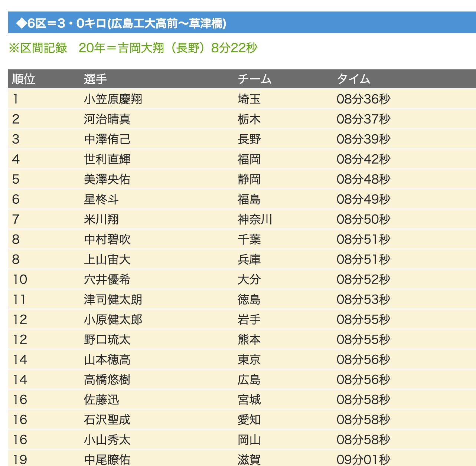Select runner name 石沢聖成
The image size is (476, 466).
pyautogui.click(x=107, y=420)
